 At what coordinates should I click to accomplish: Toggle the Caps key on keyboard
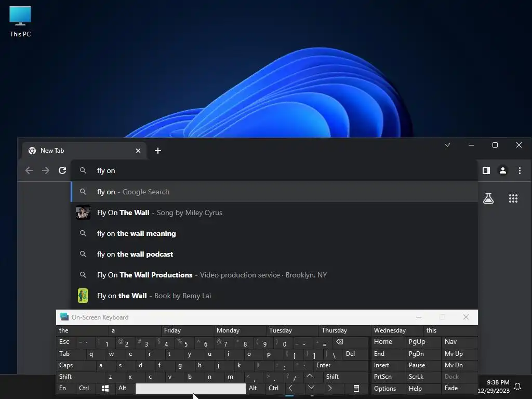tap(75, 365)
